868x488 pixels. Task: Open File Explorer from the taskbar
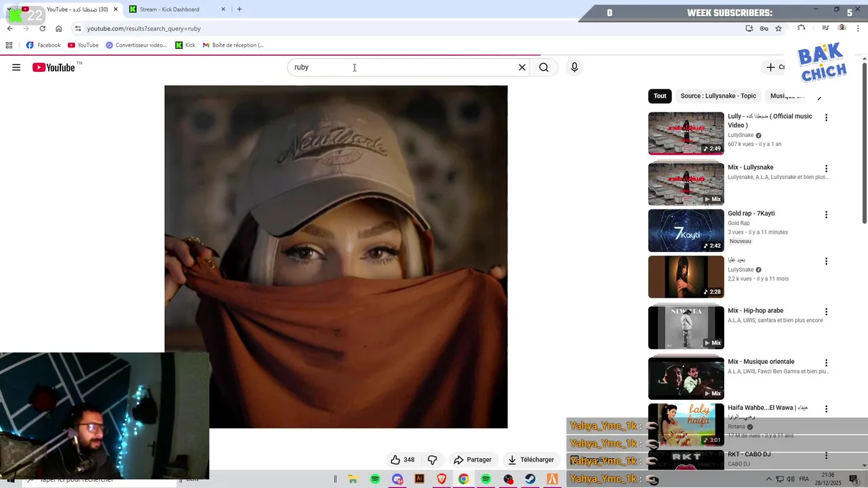pos(353,479)
